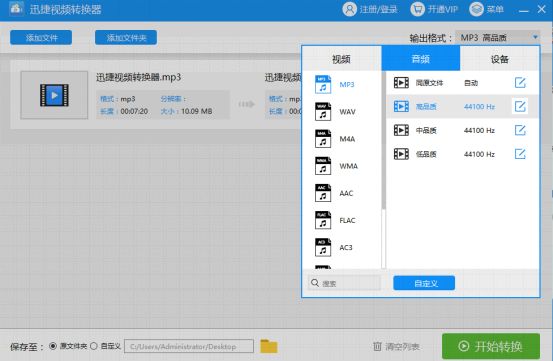Click the shopping cart icon for 开通VIP
This screenshot has width=553, height=361.
(x=418, y=9)
